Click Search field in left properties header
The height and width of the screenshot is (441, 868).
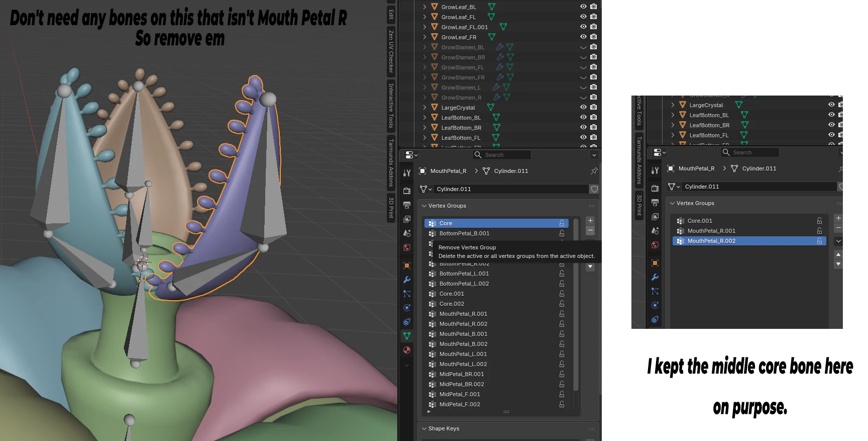[502, 155]
